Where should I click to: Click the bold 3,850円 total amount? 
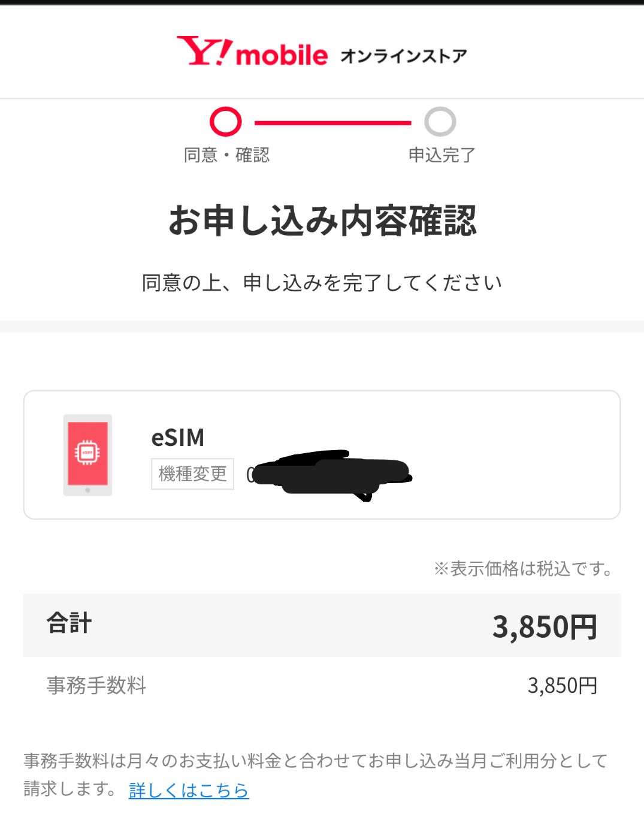[x=544, y=626]
